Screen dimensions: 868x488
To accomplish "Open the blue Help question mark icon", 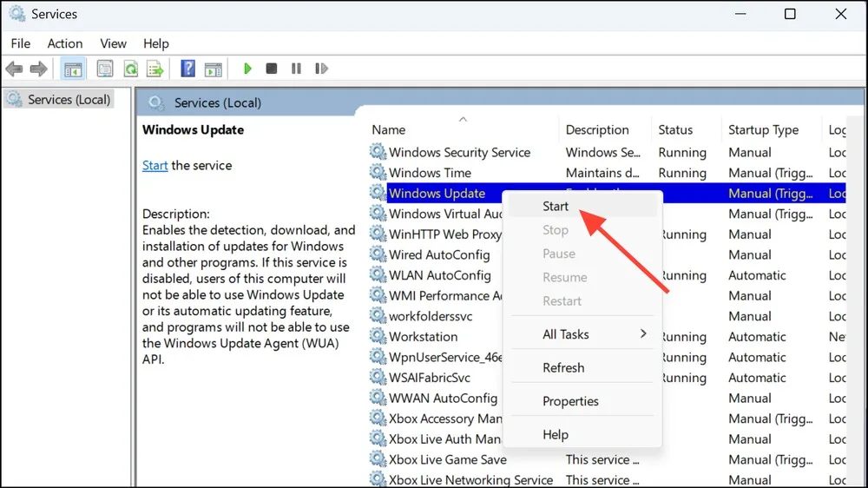I will pos(188,69).
